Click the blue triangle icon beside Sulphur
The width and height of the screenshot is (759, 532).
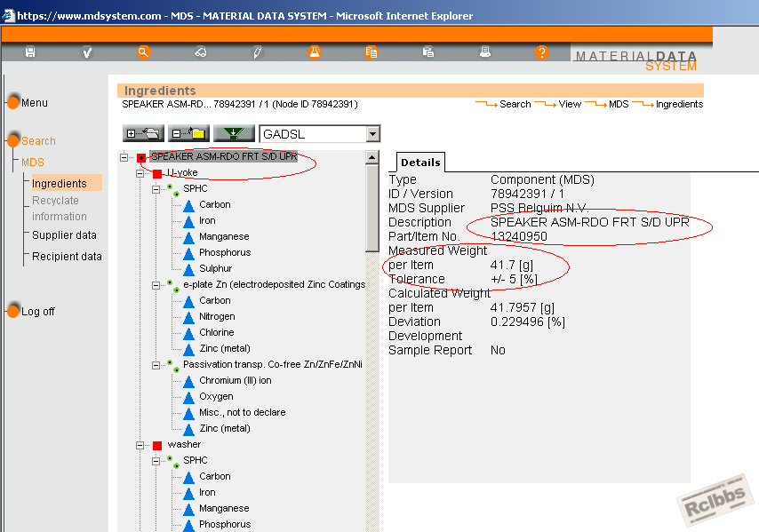click(x=188, y=270)
